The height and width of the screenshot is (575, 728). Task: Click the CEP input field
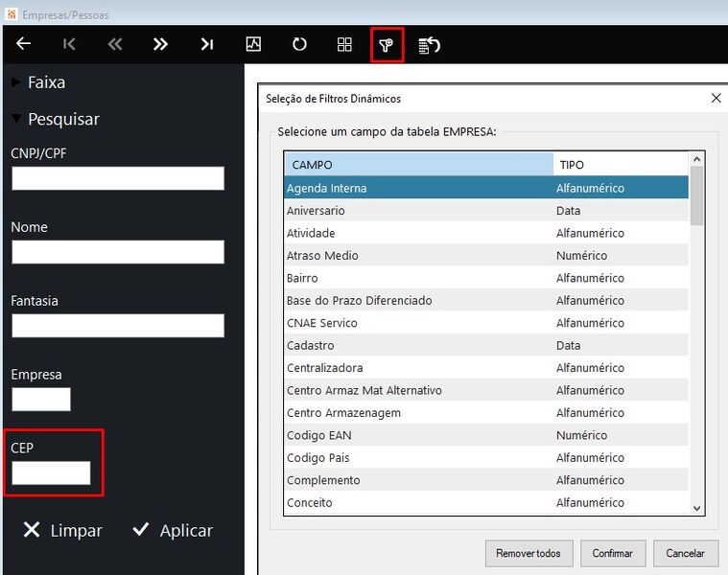tap(51, 473)
